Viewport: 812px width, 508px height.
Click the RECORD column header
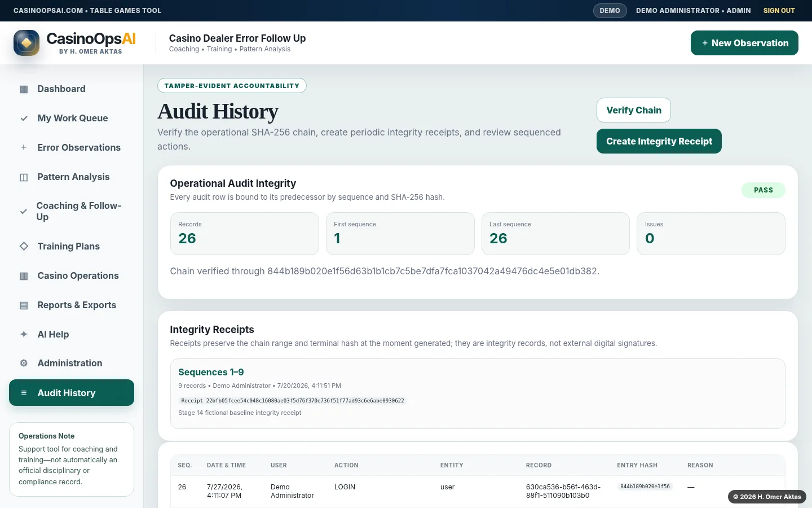tap(539, 466)
